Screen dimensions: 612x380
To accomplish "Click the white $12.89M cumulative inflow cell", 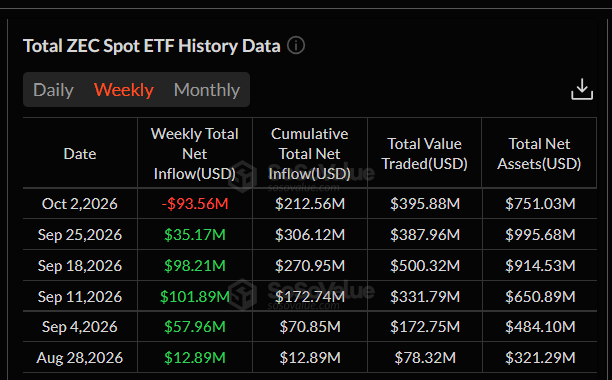I will tap(310, 357).
